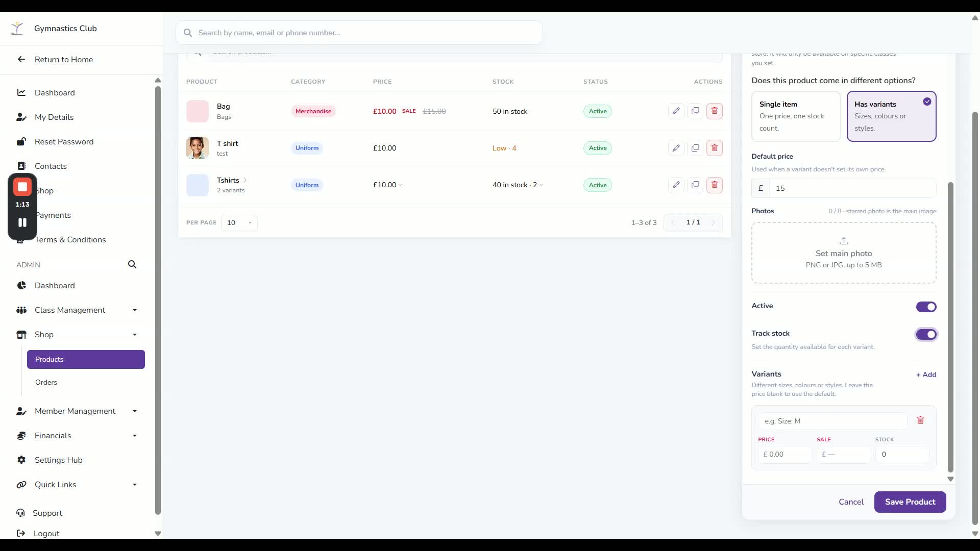
Task: Pause the recording timer
Action: tap(22, 222)
